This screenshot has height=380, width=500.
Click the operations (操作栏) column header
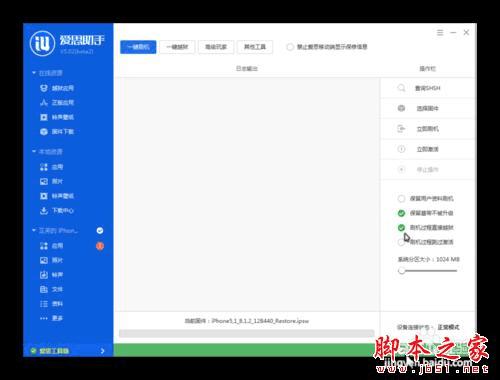(x=427, y=69)
